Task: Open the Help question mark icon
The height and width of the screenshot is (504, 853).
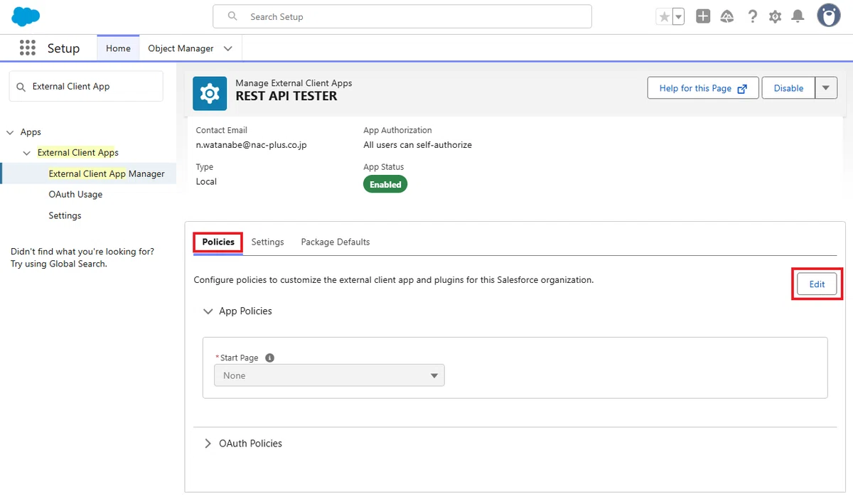Action: (752, 16)
